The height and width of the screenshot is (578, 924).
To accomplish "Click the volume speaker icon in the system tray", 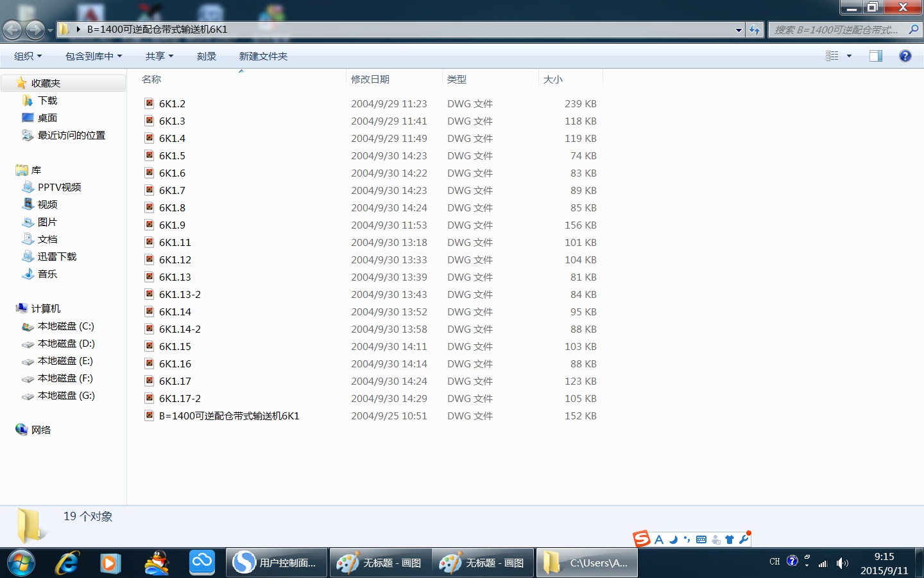I will click(x=842, y=563).
